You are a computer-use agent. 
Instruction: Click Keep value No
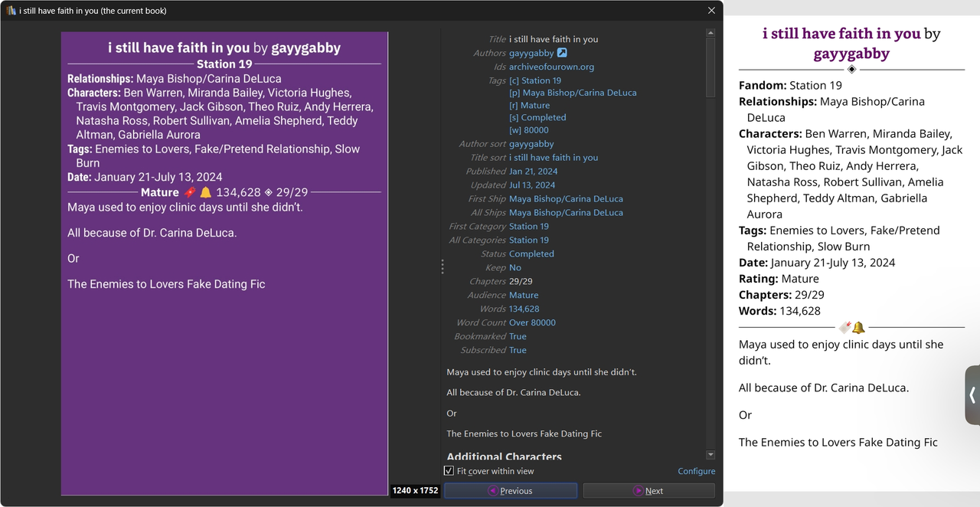(x=515, y=268)
